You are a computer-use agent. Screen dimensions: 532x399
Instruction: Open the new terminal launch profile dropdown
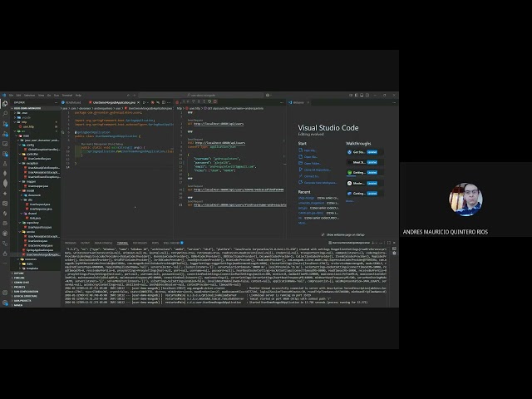pos(377,243)
